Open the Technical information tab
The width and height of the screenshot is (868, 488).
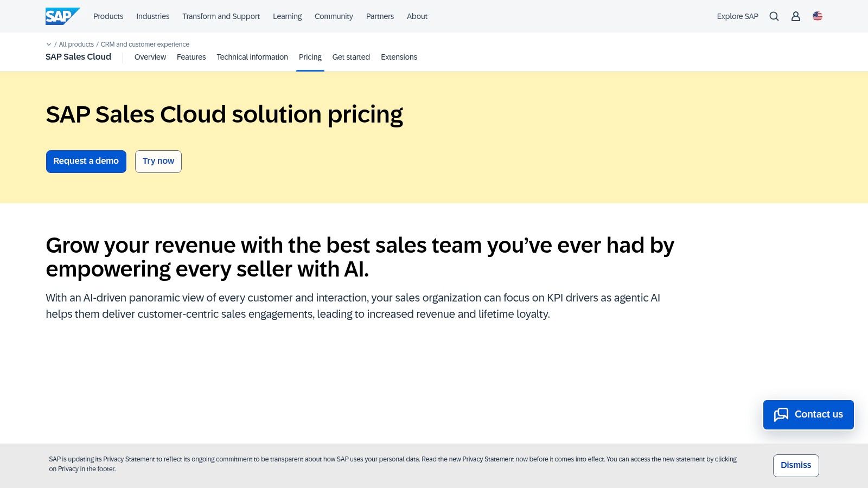click(252, 57)
